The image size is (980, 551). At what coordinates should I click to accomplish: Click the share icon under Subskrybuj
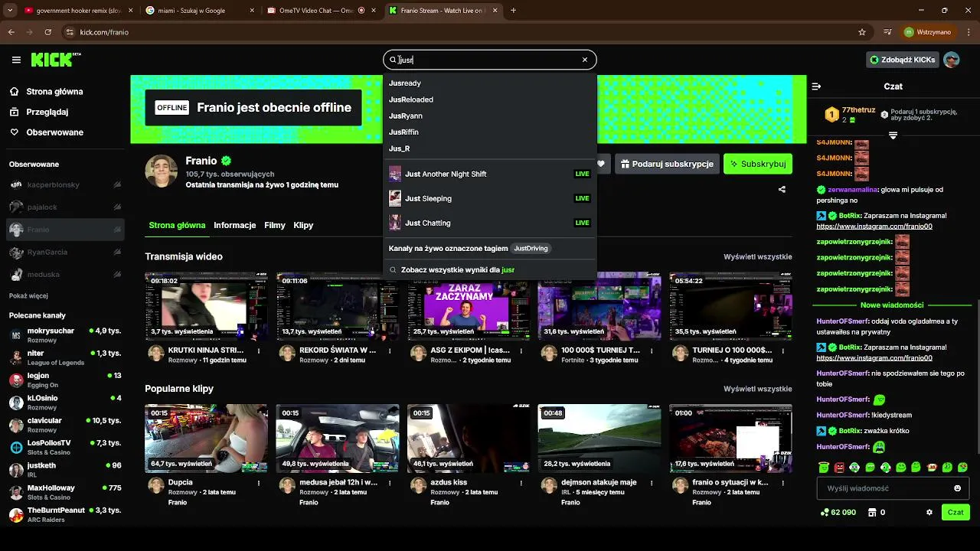[782, 189]
